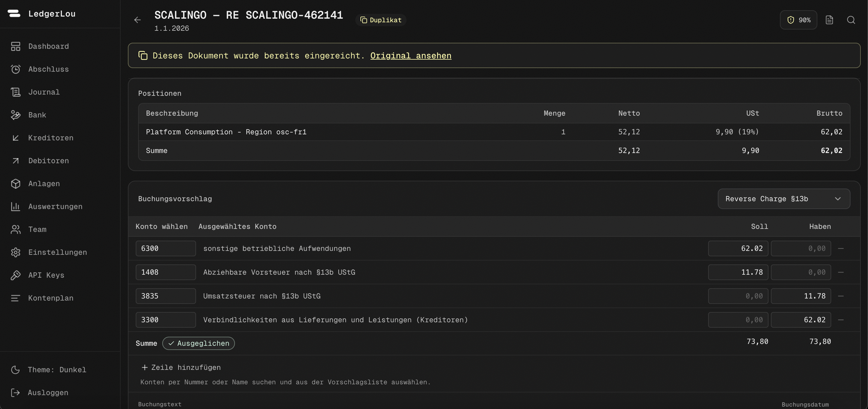Toggle the Theme: Dunkel setting
Viewport: 868px width, 409px height.
(x=57, y=370)
